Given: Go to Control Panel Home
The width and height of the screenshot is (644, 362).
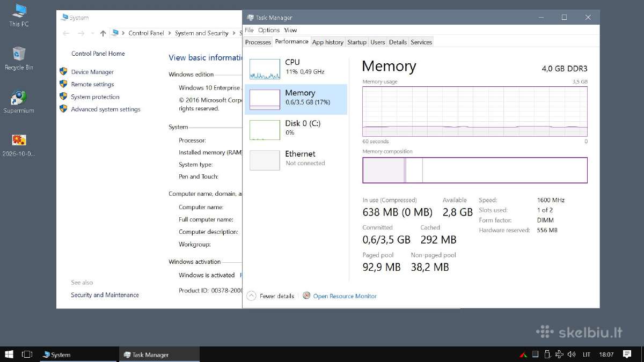Looking at the screenshot, I should tap(98, 54).
